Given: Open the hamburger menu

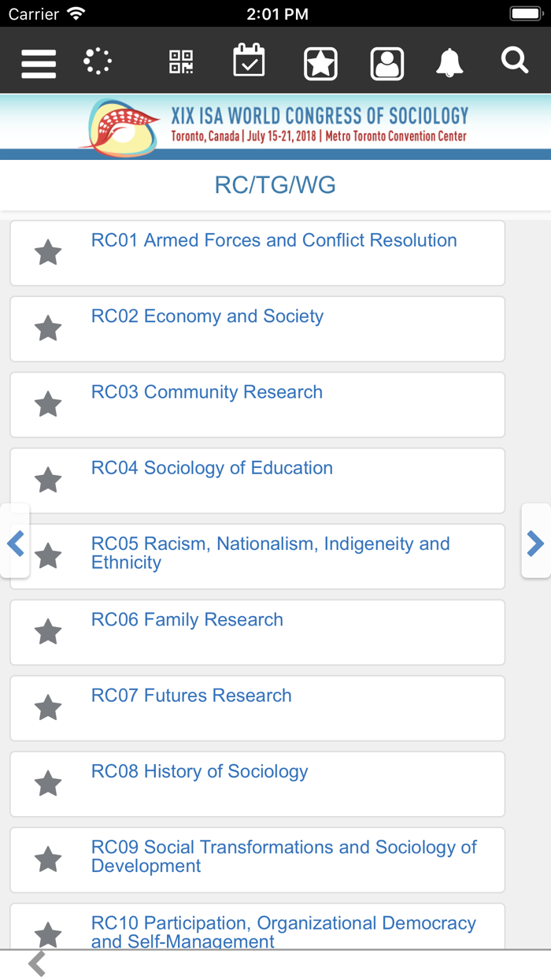Looking at the screenshot, I should (x=39, y=62).
